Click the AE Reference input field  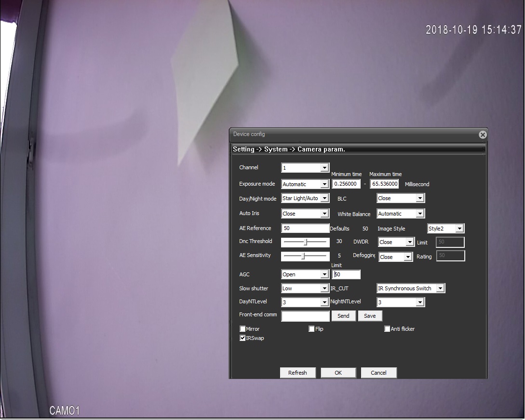(x=305, y=229)
